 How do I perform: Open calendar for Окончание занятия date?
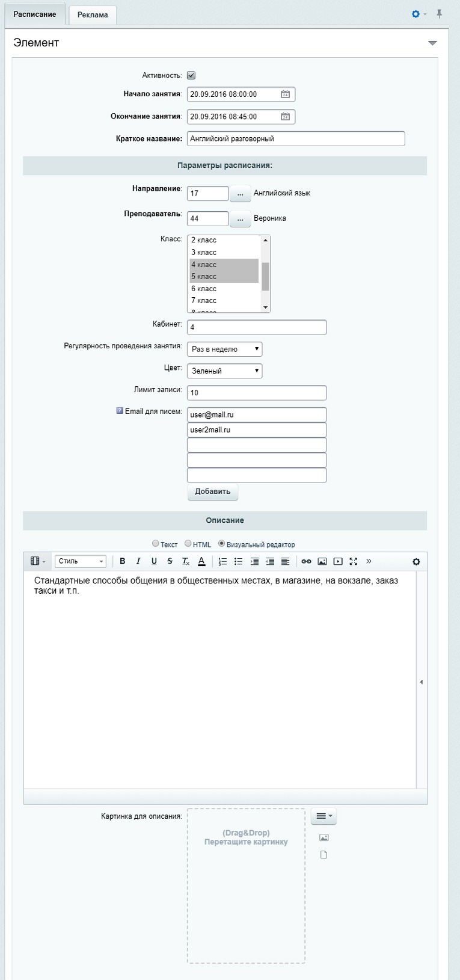[x=286, y=117]
